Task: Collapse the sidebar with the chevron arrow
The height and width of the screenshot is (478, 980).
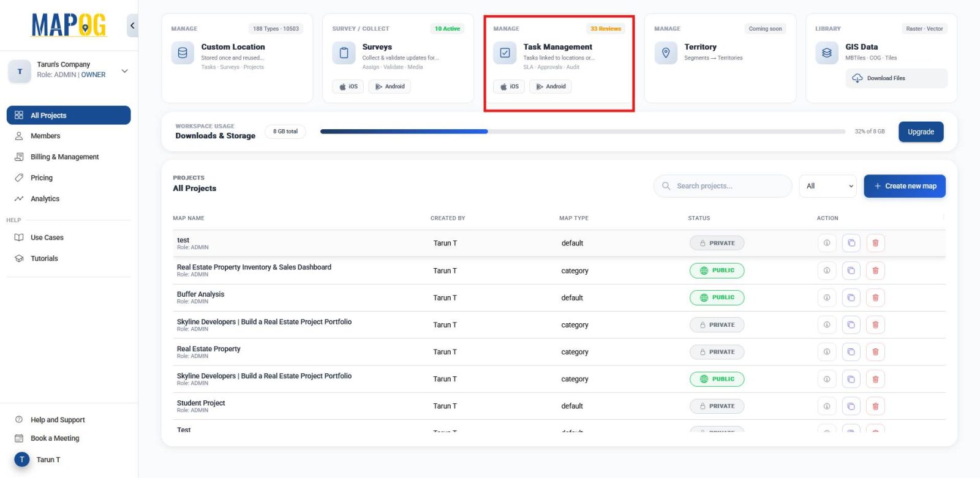Action: (x=132, y=26)
